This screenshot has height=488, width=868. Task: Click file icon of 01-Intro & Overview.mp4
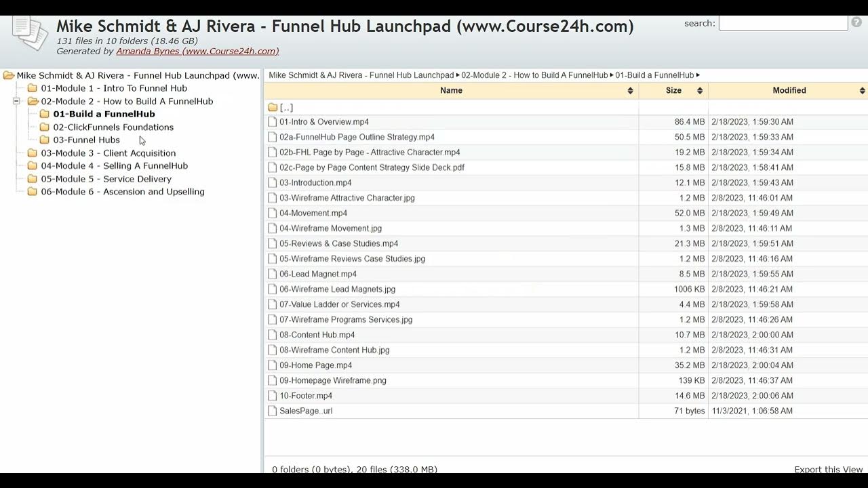(x=273, y=122)
